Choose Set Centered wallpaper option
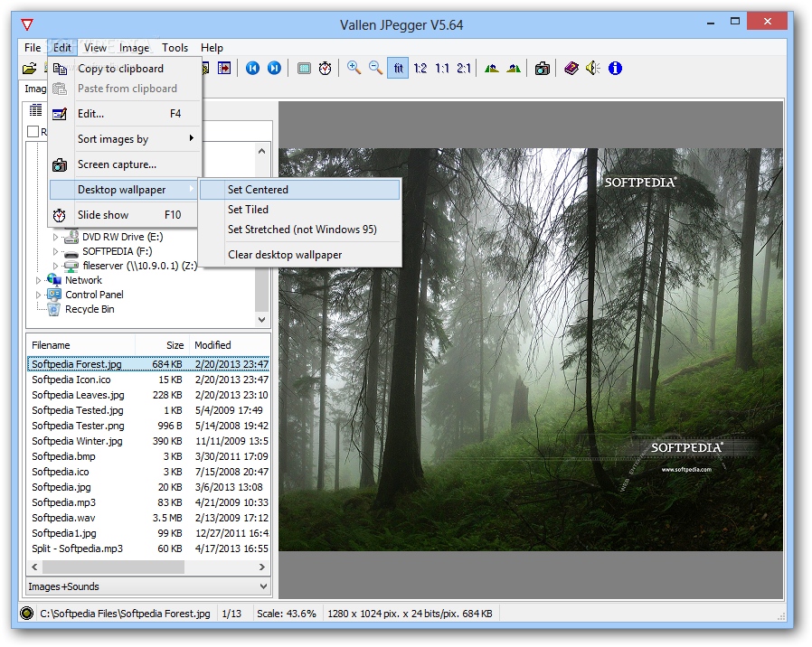 point(300,190)
